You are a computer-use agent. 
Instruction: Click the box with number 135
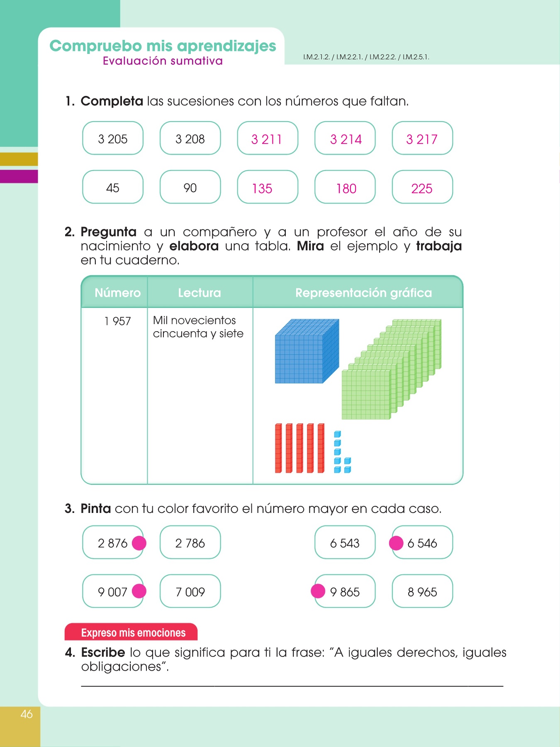pyautogui.click(x=267, y=188)
